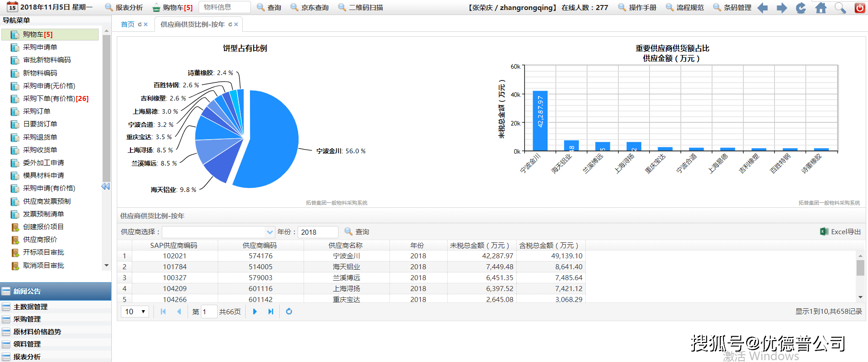Image resolution: width=868 pixels, height=362 pixels.
Task: Switch to the 首页 tab
Action: point(128,25)
